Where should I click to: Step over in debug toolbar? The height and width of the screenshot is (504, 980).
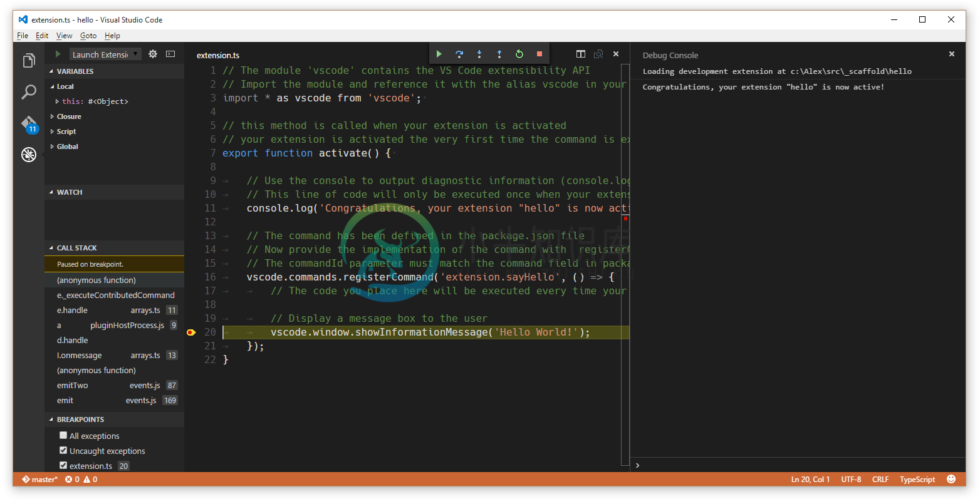tap(459, 54)
